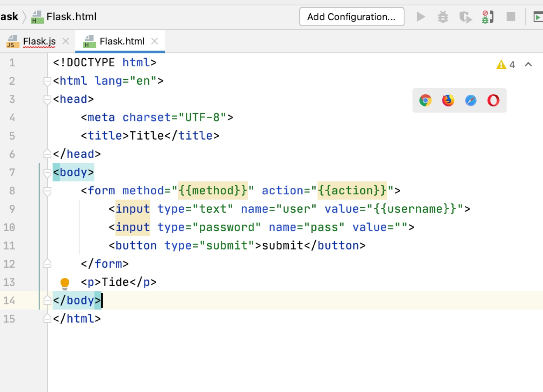Click line number 11 in gutter
Image resolution: width=543 pixels, height=392 pixels.
(9, 246)
